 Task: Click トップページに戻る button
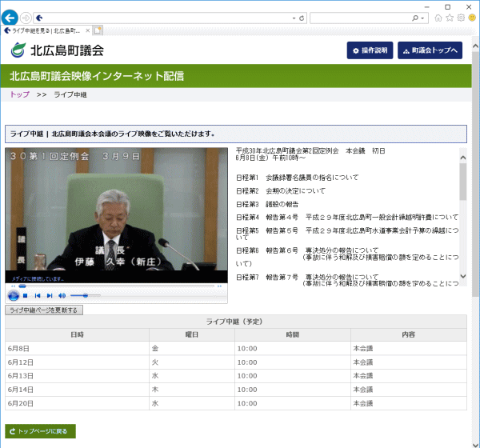tap(41, 431)
